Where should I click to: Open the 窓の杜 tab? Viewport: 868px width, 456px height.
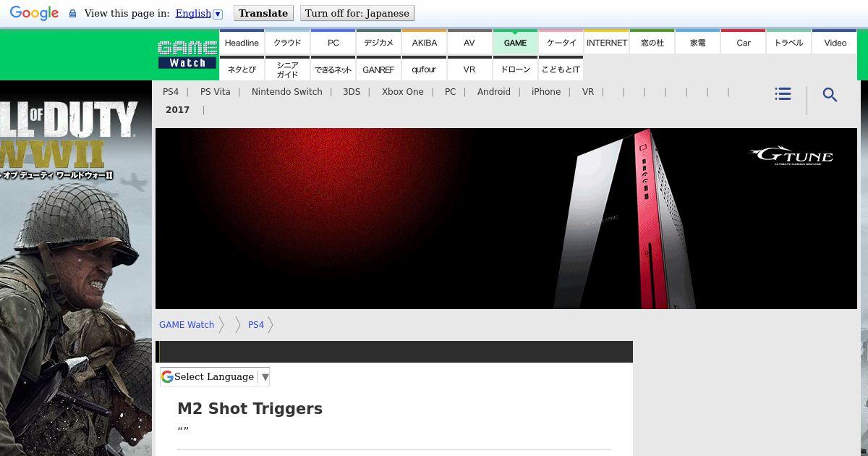tap(652, 42)
